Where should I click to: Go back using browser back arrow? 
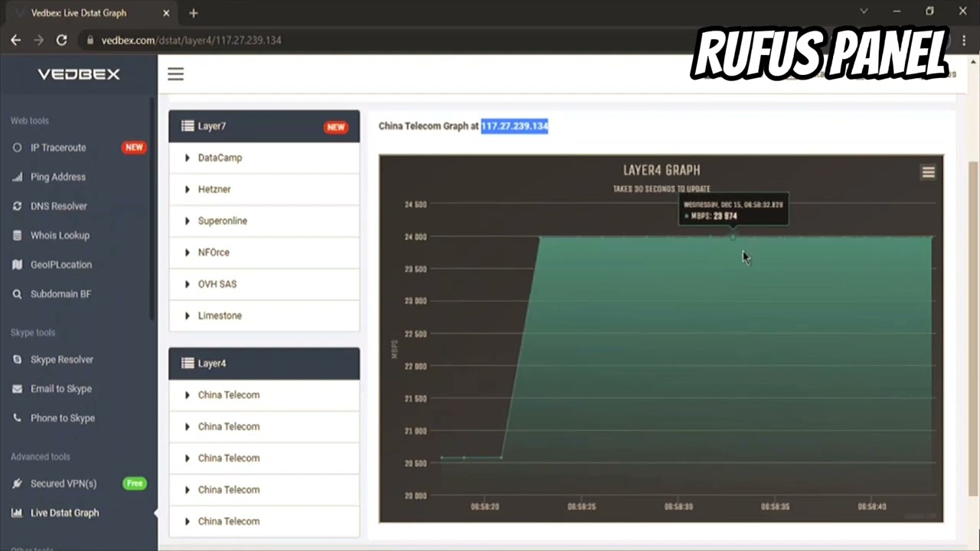[16, 40]
